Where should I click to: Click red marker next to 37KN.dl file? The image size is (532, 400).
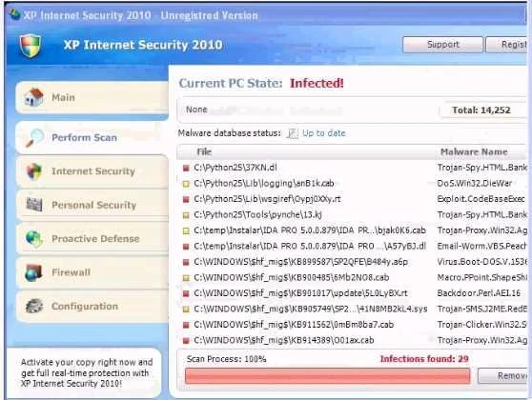(186, 168)
